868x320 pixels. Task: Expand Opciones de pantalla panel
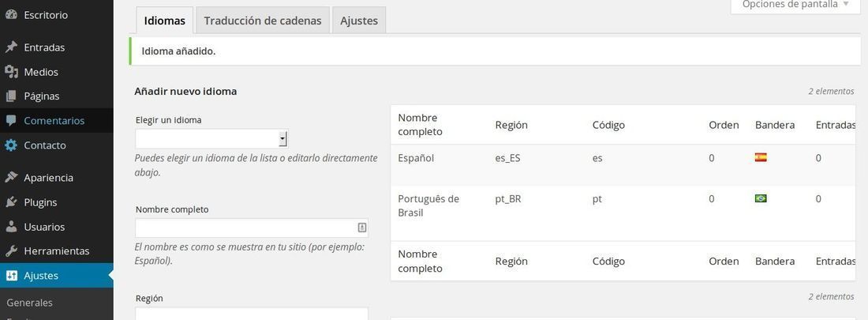[x=796, y=6]
